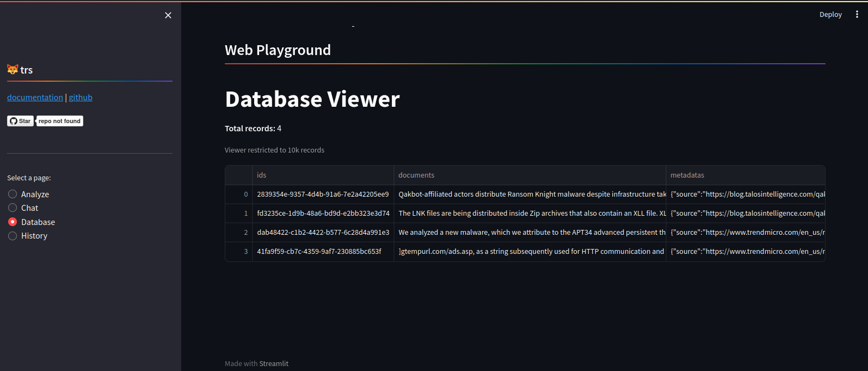Click the metadatas column header
The height and width of the screenshot is (371, 868).
click(x=744, y=175)
